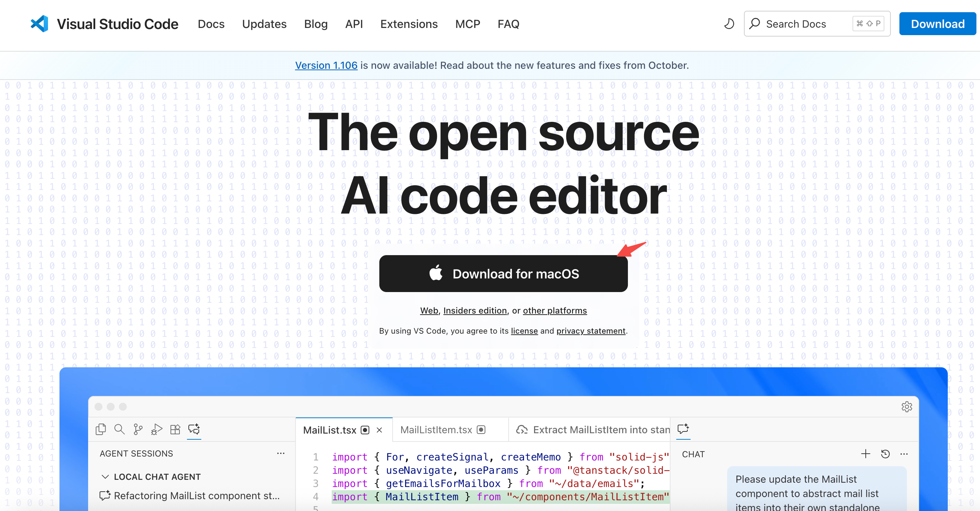Close the MailList.tsx tab
Screen dimensions: 980x511
pos(379,430)
